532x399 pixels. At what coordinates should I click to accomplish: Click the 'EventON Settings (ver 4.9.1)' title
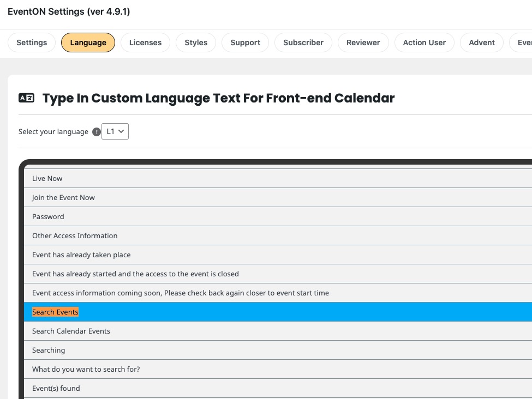point(69,11)
